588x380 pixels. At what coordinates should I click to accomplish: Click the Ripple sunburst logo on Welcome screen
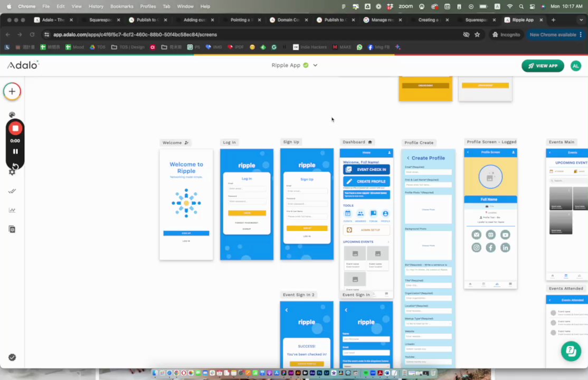pyautogui.click(x=186, y=203)
